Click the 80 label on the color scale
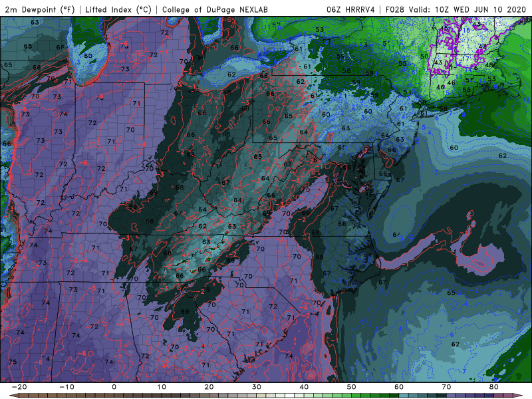This screenshot has width=532, height=399. (x=494, y=387)
